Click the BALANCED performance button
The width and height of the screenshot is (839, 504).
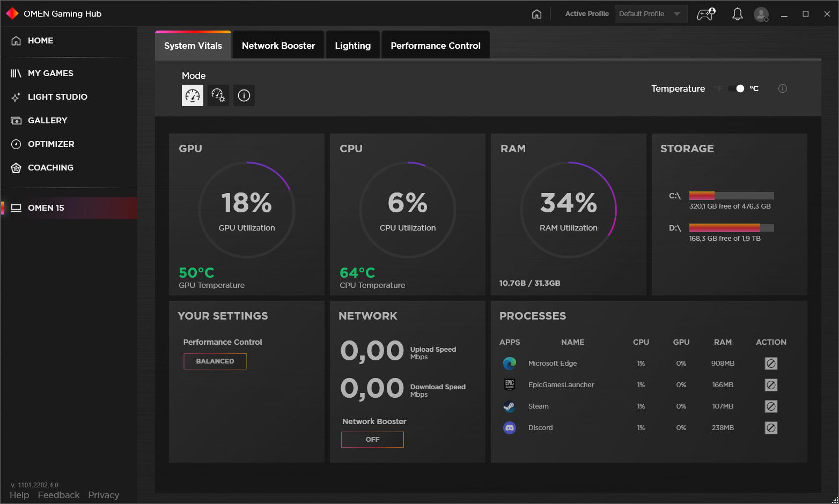215,361
